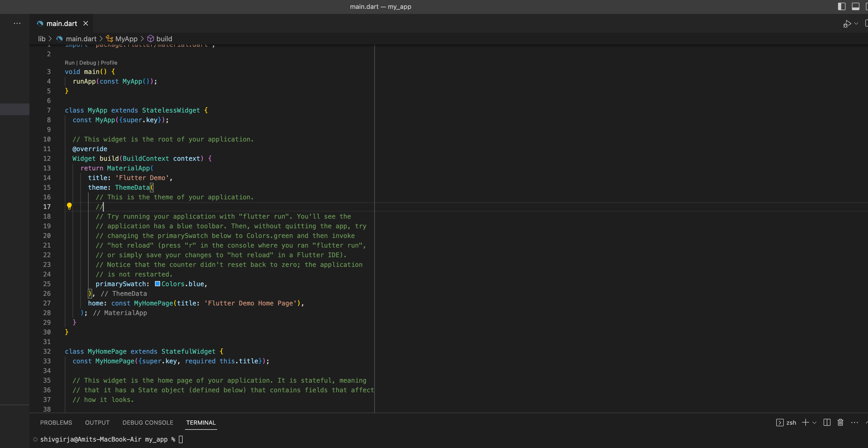Switch to the PROBLEMS tab

(x=56, y=422)
